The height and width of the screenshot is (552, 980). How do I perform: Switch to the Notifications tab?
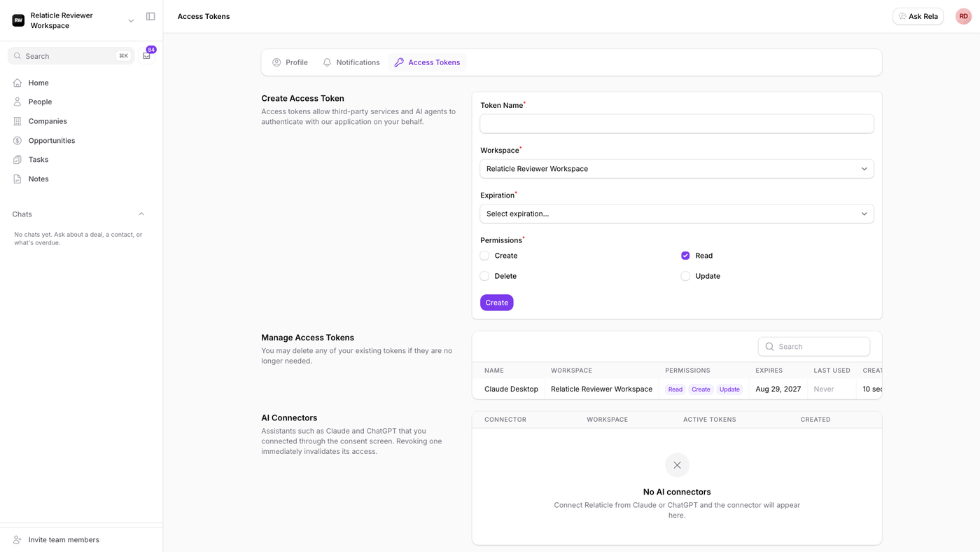click(x=351, y=62)
